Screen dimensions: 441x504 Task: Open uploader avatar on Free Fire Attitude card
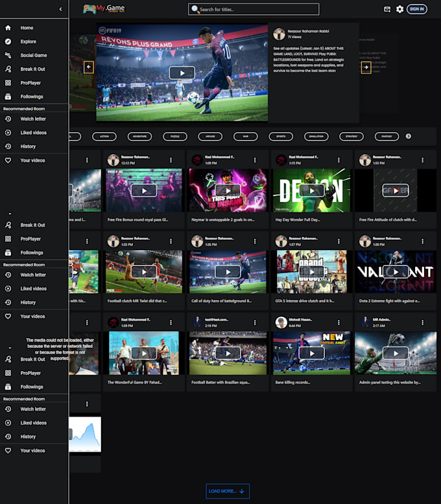click(365, 160)
